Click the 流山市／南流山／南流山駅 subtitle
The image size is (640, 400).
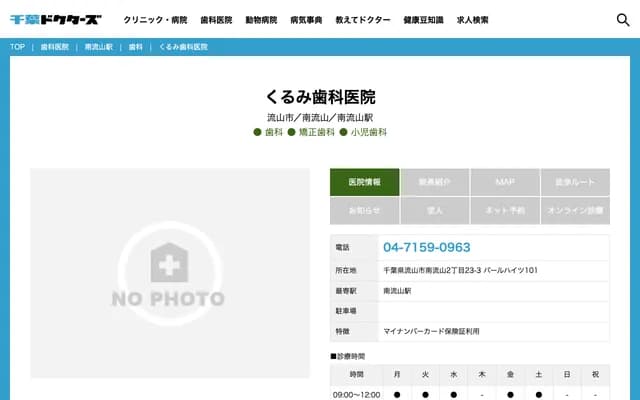[320, 118]
